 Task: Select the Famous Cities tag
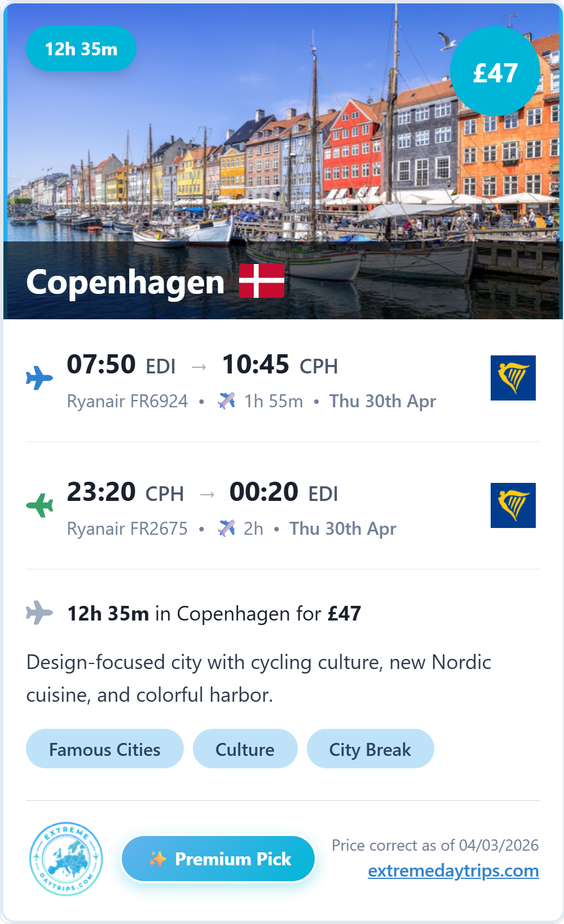(105, 749)
